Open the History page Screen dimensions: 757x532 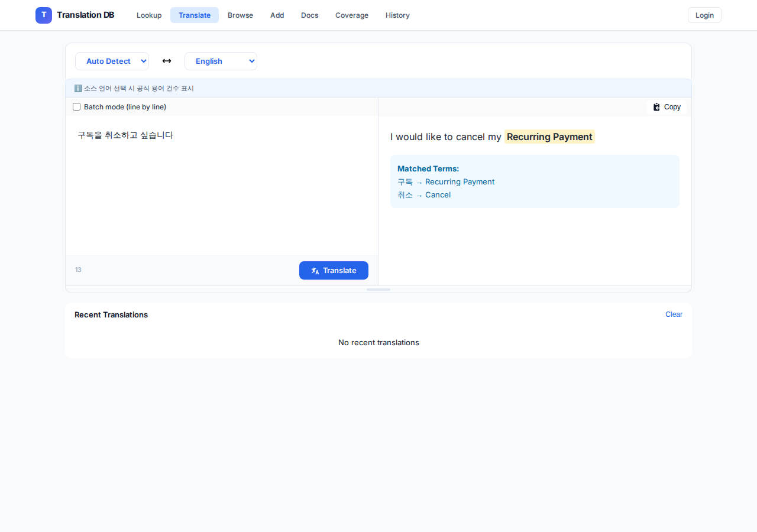coord(397,15)
